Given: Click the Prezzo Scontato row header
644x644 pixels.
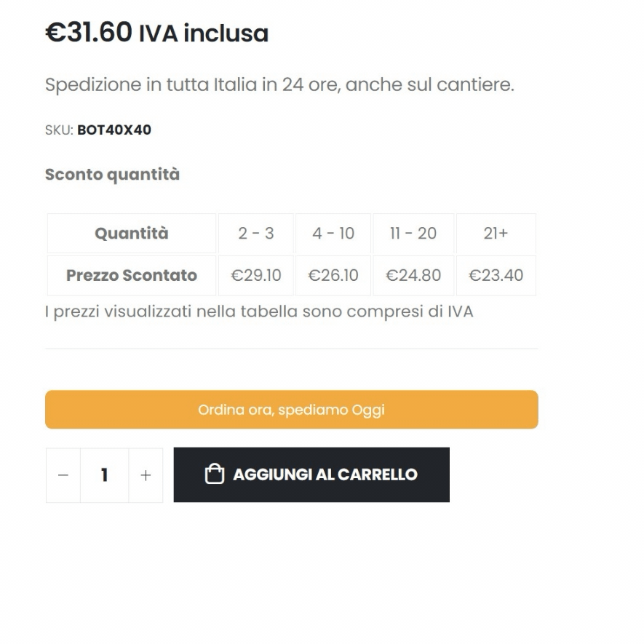Looking at the screenshot, I should click(132, 276).
